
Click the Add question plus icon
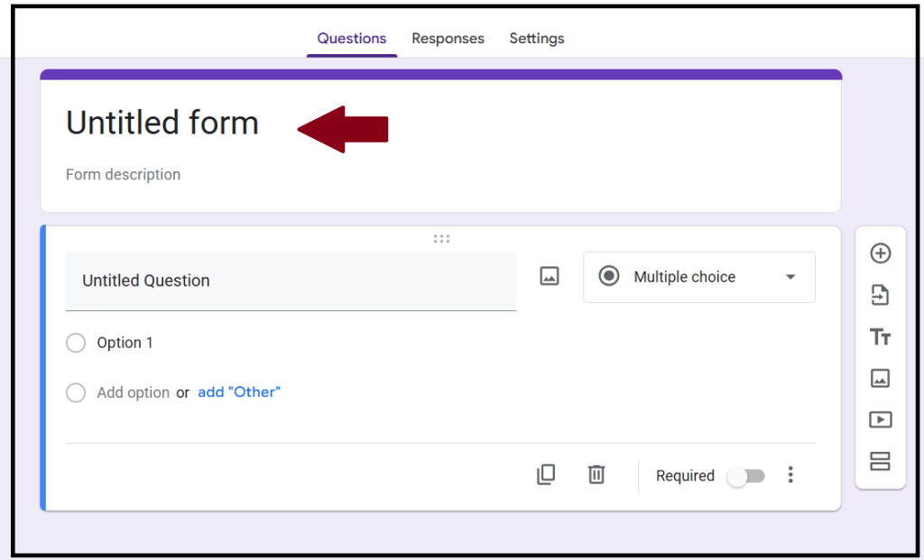pos(880,253)
